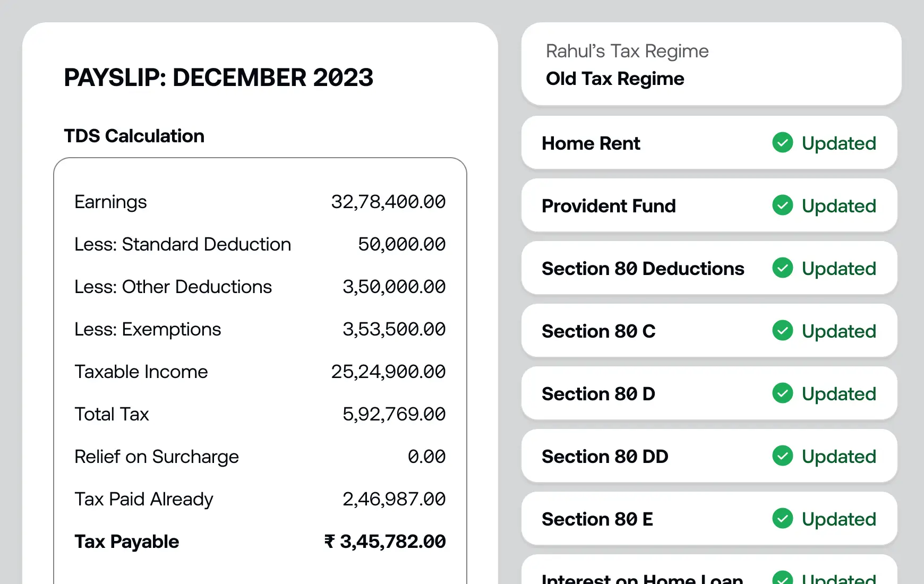Click the Updated status for Home Rent
The height and width of the screenshot is (584, 924).
tap(839, 143)
